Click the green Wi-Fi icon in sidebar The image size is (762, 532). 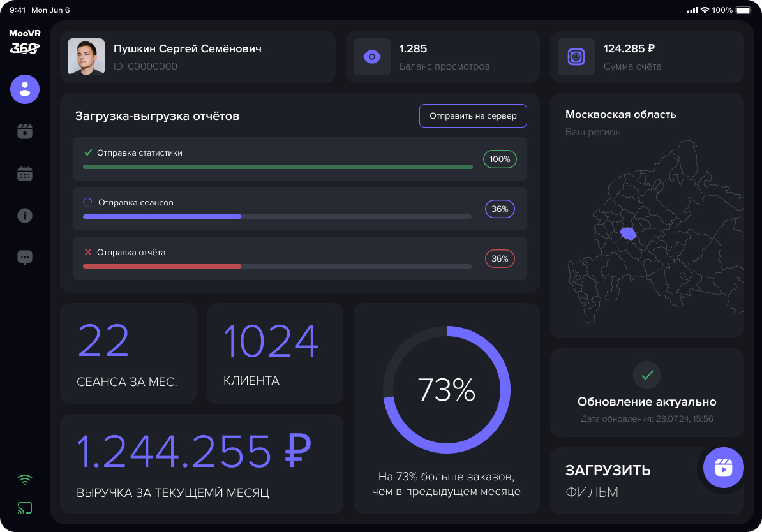point(25,480)
